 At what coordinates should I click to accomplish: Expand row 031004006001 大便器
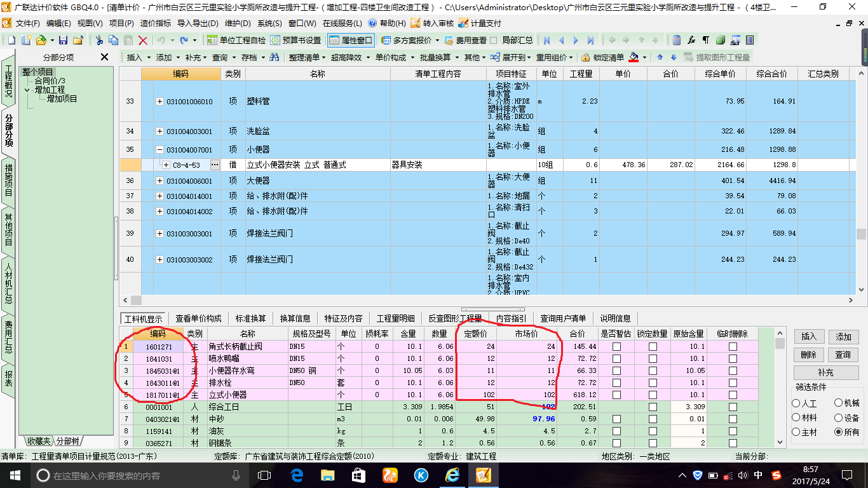(159, 181)
